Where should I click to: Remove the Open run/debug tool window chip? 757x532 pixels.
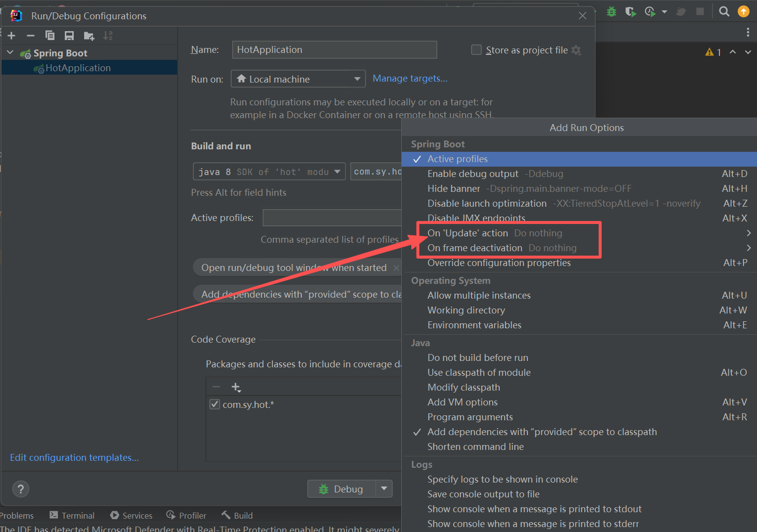click(396, 268)
